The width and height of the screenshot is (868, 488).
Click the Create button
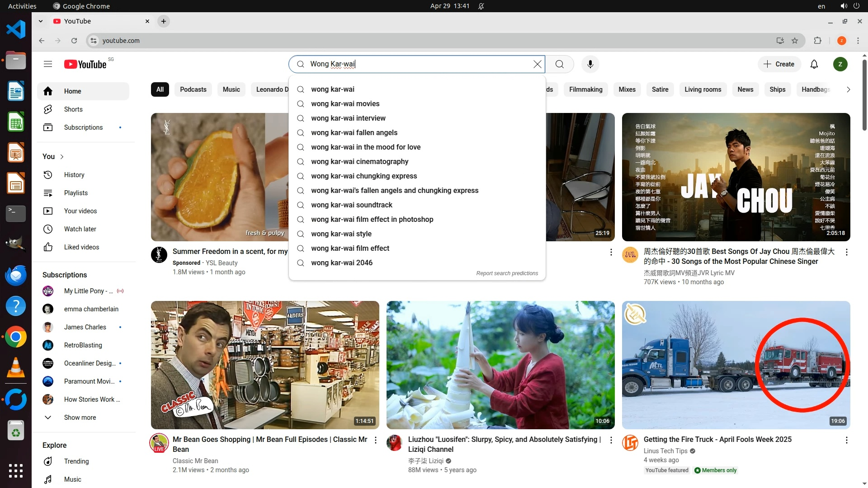[x=778, y=64]
